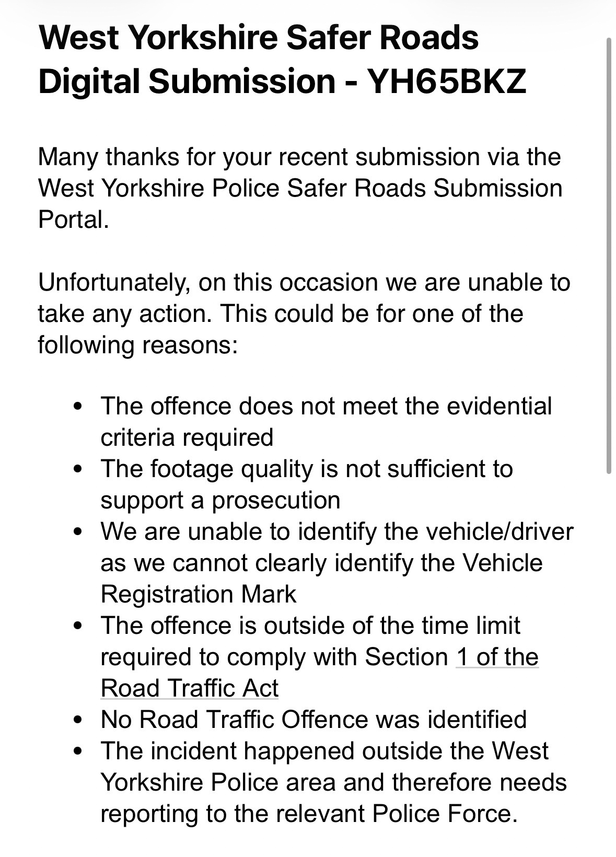Screen dimensions: 616x857
Task: Tap the 'Many thanks for your recent submission' line
Action: pyautogui.click(x=299, y=157)
